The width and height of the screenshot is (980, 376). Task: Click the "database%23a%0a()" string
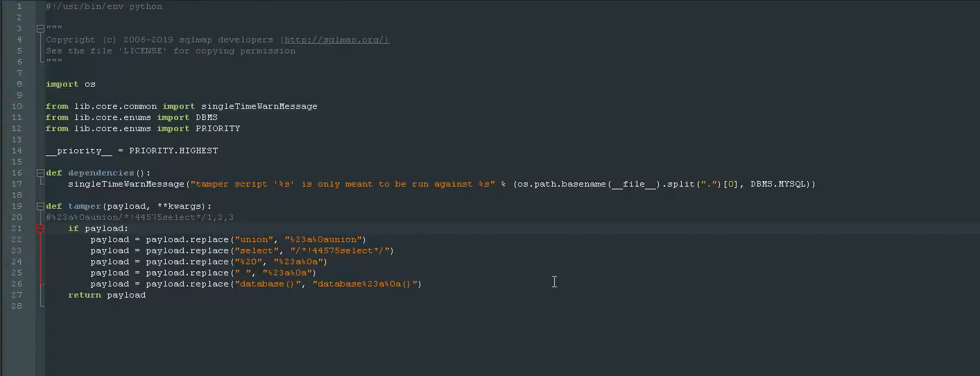point(365,284)
